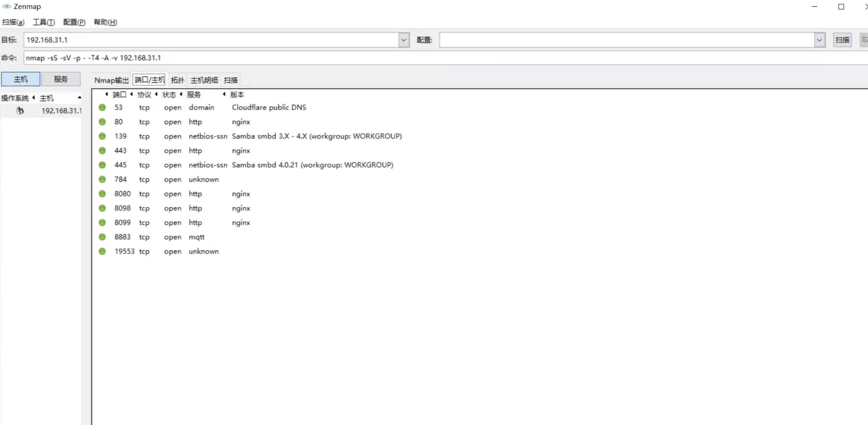This screenshot has width=868, height=425.
Task: Click green open-status icon for port 53
Action: pyautogui.click(x=102, y=107)
